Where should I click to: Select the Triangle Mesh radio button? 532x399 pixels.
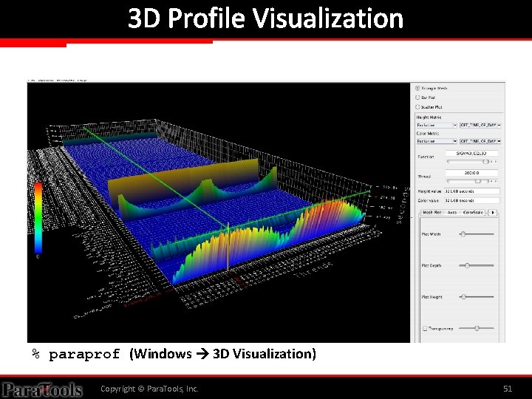tap(417, 88)
